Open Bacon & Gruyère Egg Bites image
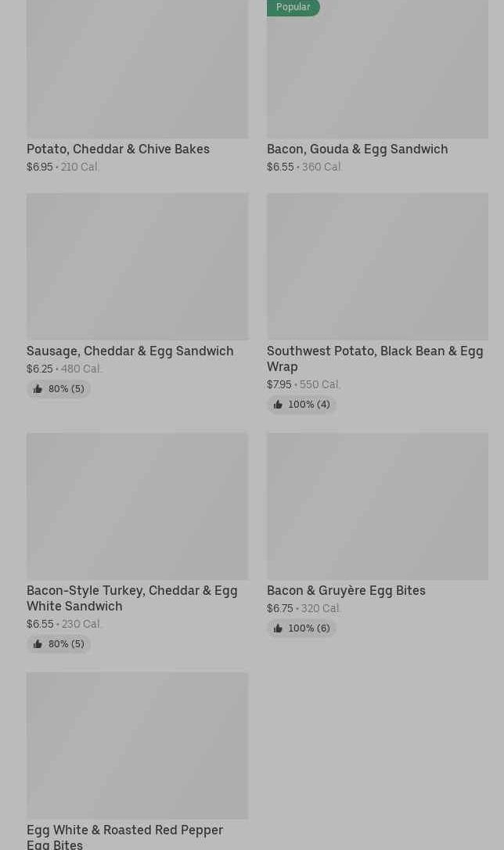504x850 pixels. point(377,506)
